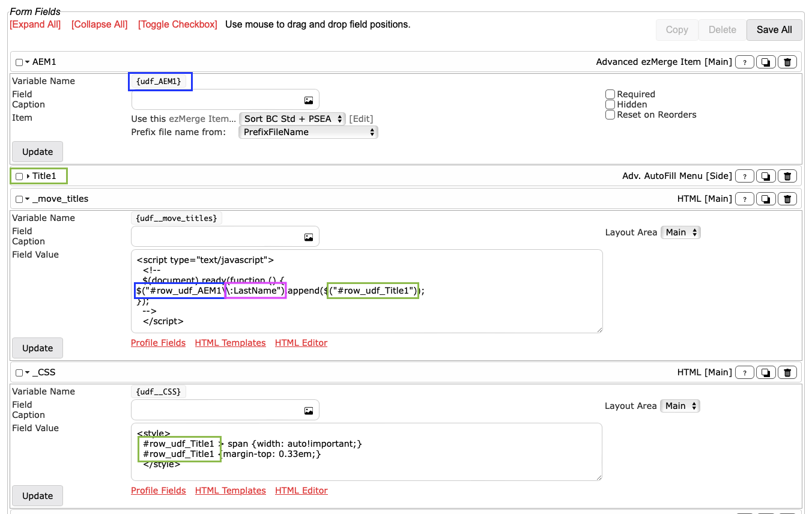Collapse the _CSS field section
The image size is (812, 514).
[x=28, y=373]
